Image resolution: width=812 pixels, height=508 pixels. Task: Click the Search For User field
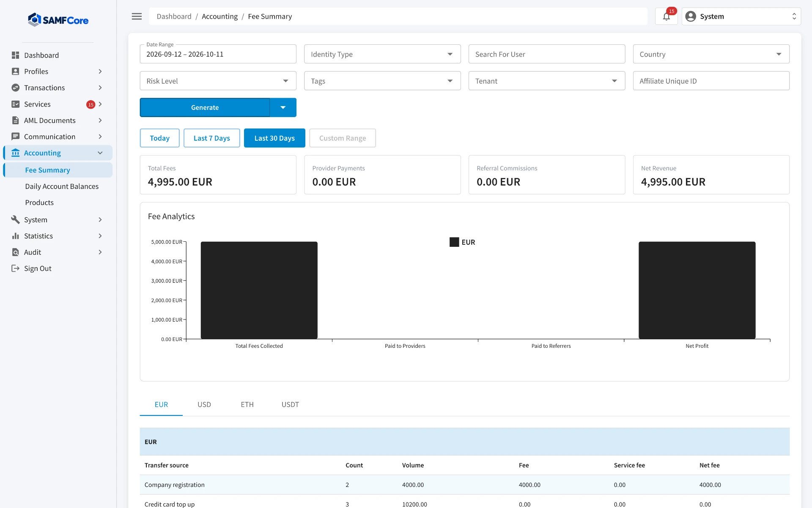tap(546, 54)
